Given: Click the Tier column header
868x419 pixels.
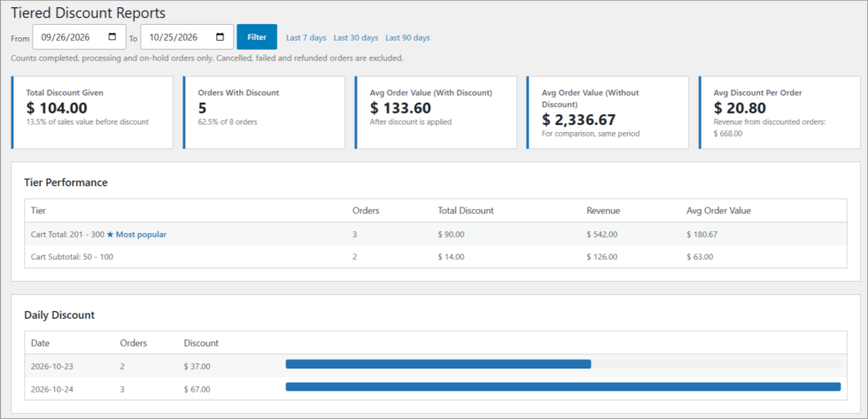Looking at the screenshot, I should tap(37, 211).
